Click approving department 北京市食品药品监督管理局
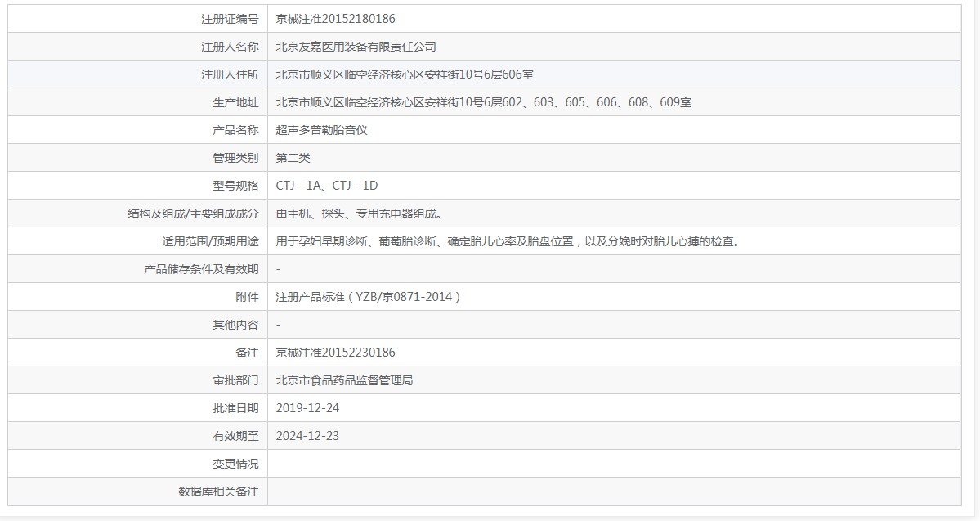 [x=344, y=380]
